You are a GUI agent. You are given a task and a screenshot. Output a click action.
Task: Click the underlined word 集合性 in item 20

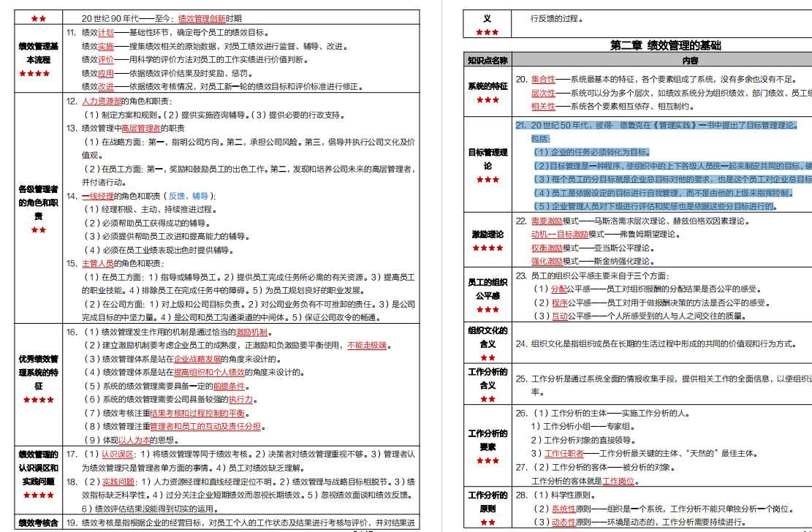(x=543, y=79)
